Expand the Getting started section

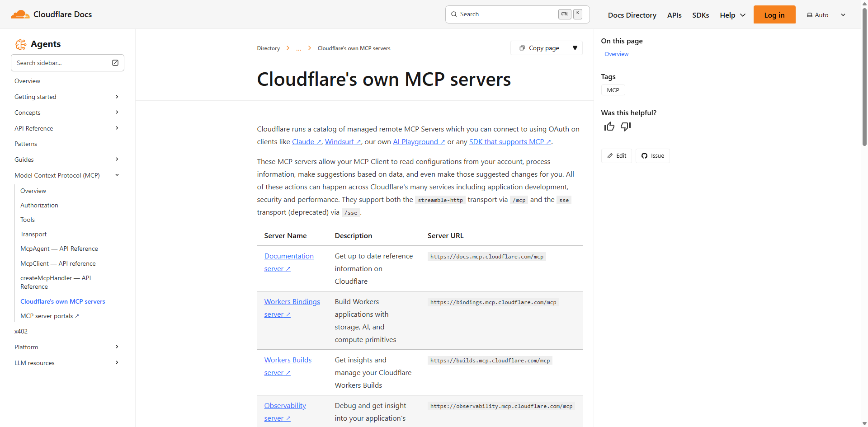coord(117,96)
